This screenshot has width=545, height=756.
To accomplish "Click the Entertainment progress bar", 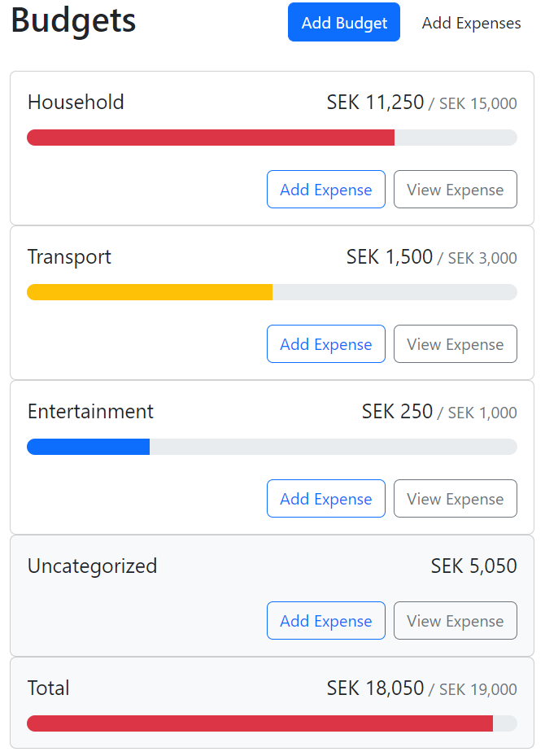I will (x=272, y=446).
